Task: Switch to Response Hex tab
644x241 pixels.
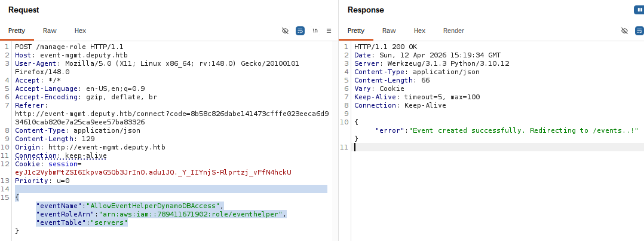Action: click(419, 30)
